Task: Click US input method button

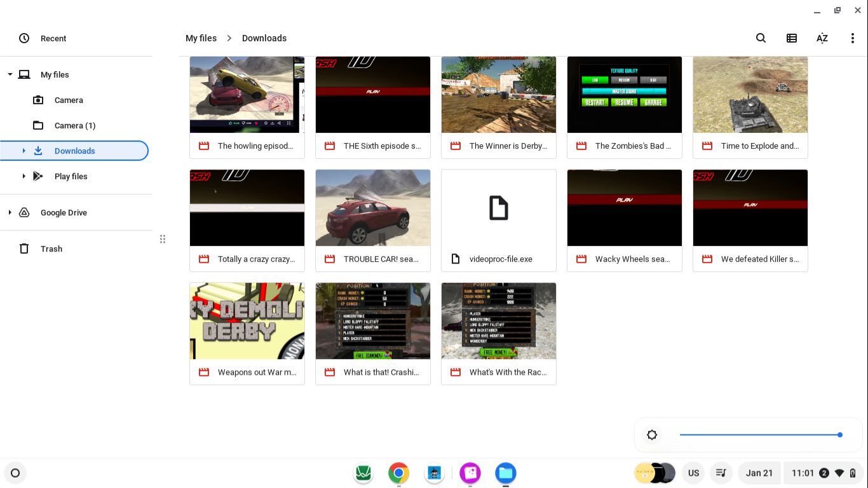Action: 693,473
